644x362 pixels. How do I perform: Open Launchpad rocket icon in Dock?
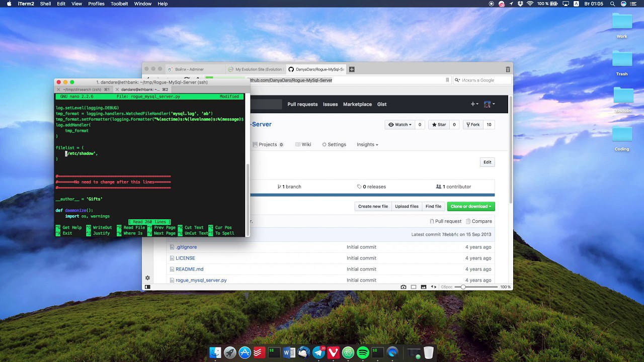230,353
